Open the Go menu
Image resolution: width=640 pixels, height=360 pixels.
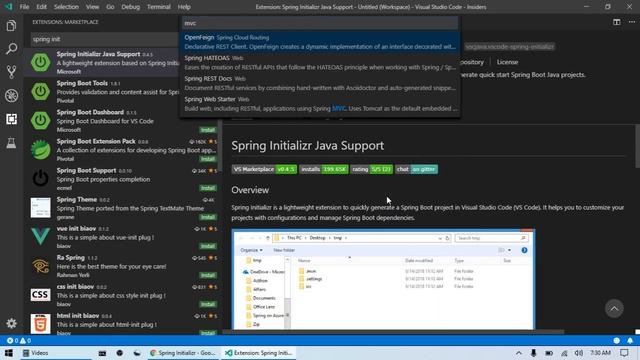tap(110, 7)
